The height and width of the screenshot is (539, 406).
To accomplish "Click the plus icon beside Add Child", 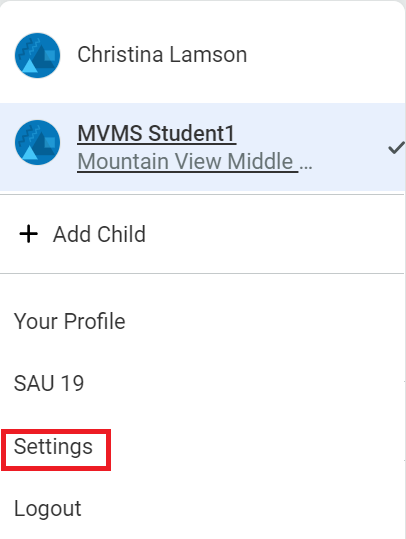I will (x=29, y=234).
